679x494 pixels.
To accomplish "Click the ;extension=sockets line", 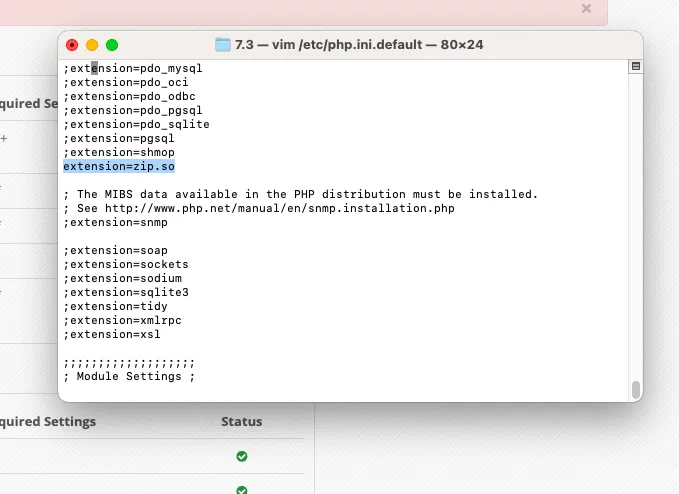I will (x=126, y=264).
